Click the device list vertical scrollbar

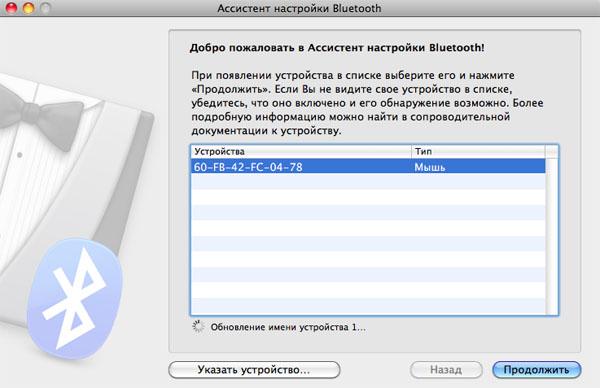click(x=551, y=236)
